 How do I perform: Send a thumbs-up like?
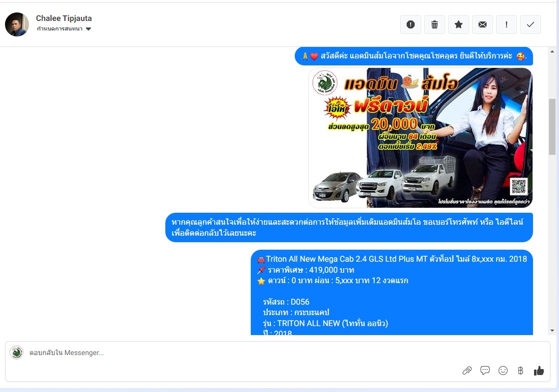click(x=539, y=371)
